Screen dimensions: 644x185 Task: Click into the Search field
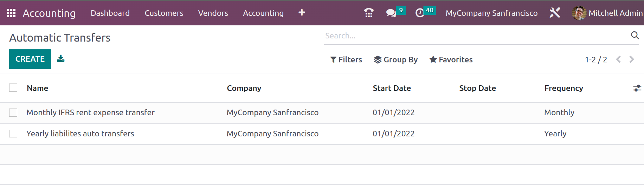pyautogui.click(x=476, y=36)
